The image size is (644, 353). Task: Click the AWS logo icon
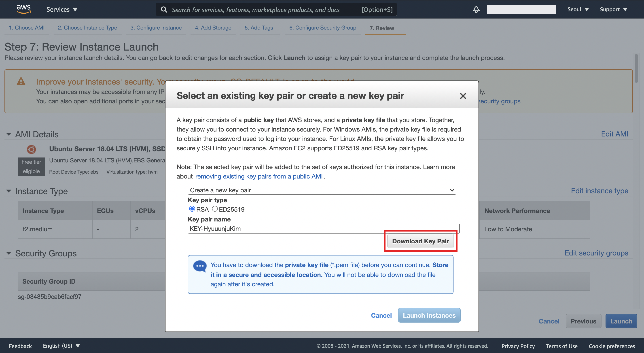point(24,9)
